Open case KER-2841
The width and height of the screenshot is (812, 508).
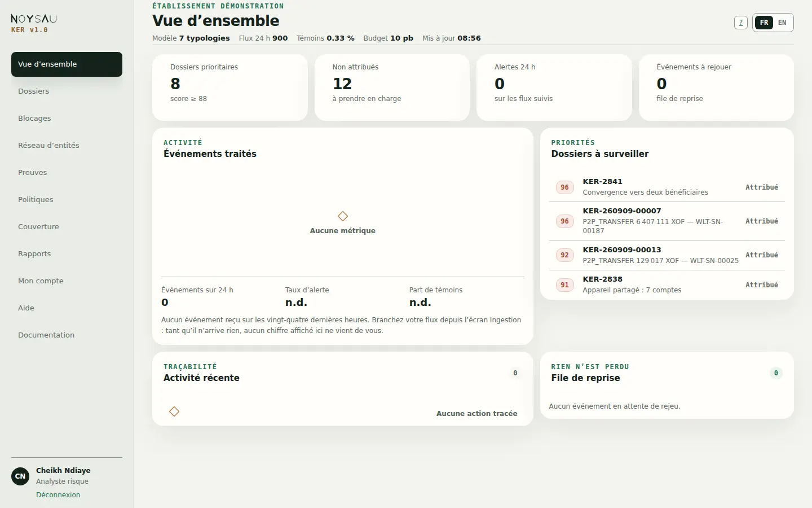pos(667,187)
